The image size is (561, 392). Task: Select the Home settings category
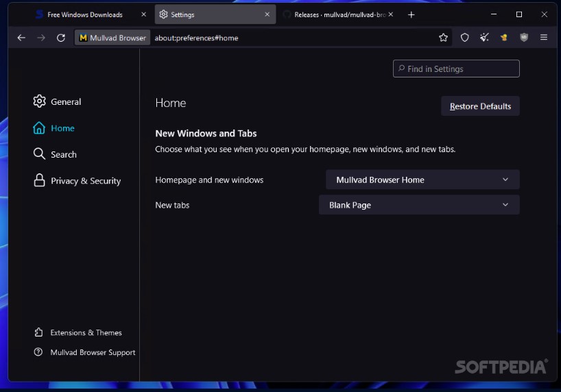tap(54, 128)
